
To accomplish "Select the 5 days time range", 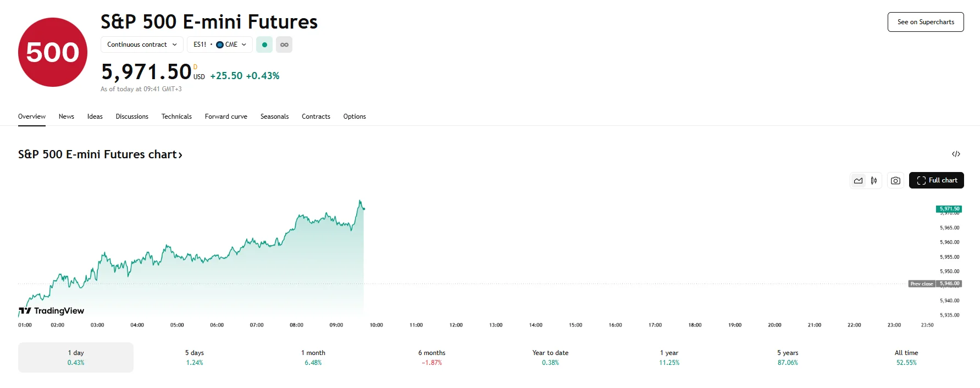I will [195, 357].
